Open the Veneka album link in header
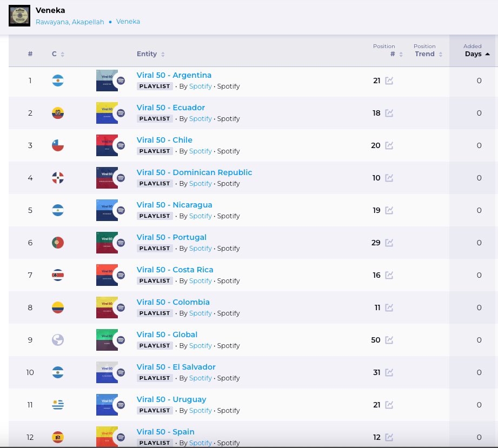 [x=128, y=22]
